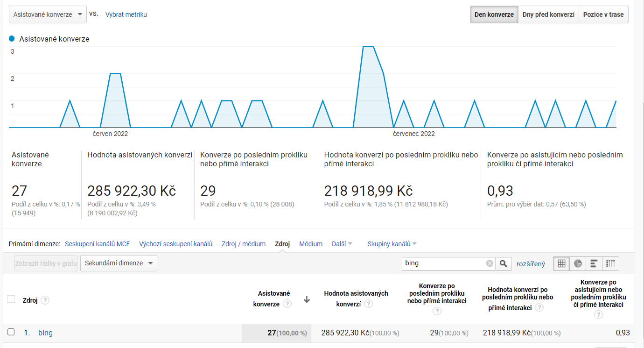Open help for Hodnota asistovaných konverzí column
This screenshot has height=348, width=644.
click(368, 304)
